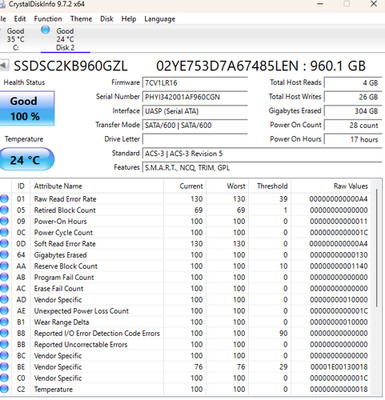This screenshot has width=385, height=400.
Task: Select the Disk 2 drive tab
Action: coord(65,39)
